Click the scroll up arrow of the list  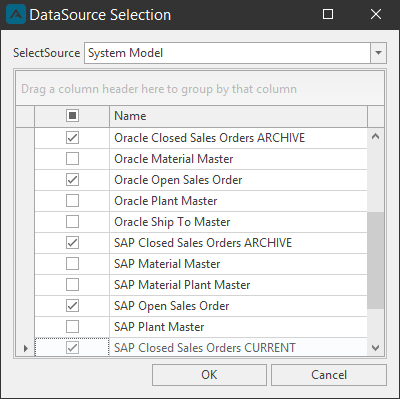376,136
